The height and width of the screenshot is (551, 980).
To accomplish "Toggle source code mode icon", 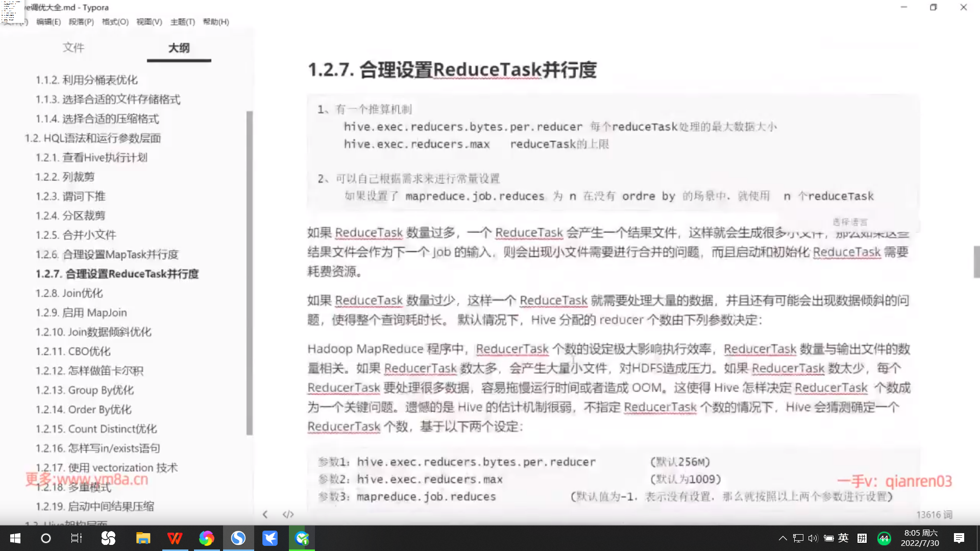I will pyautogui.click(x=288, y=514).
